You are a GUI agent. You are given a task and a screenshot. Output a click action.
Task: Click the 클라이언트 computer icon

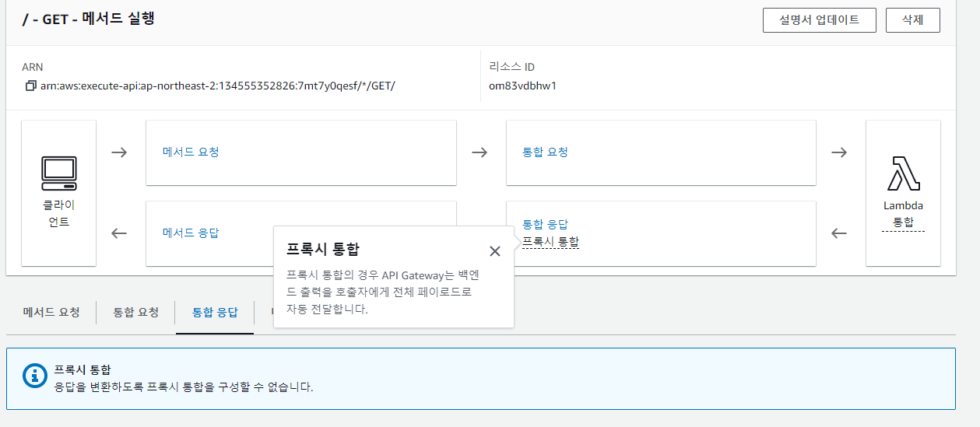click(59, 173)
